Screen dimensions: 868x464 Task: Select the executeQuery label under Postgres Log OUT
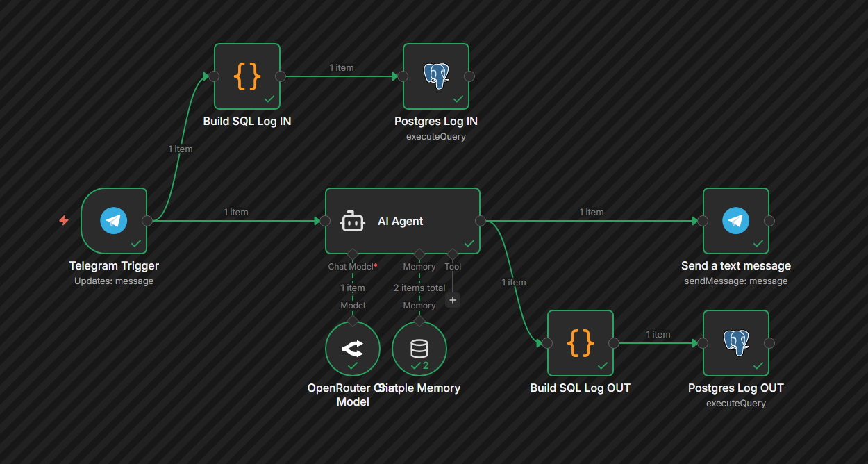click(735, 403)
